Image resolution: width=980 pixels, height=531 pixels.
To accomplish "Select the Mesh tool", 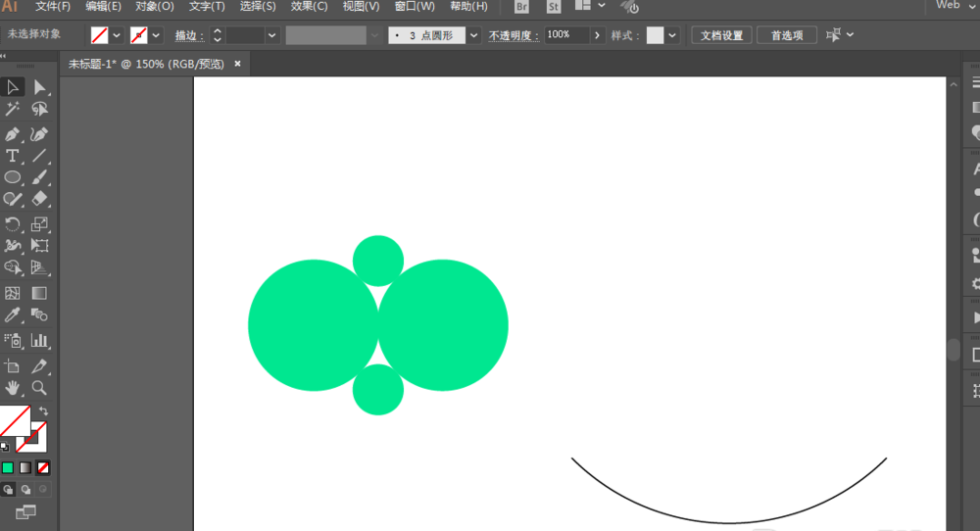I will [13, 293].
